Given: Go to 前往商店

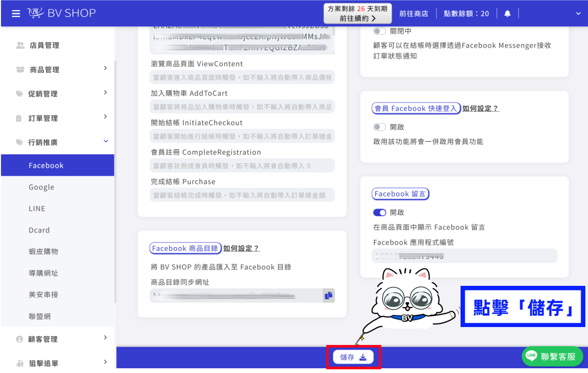Looking at the screenshot, I should tap(414, 14).
